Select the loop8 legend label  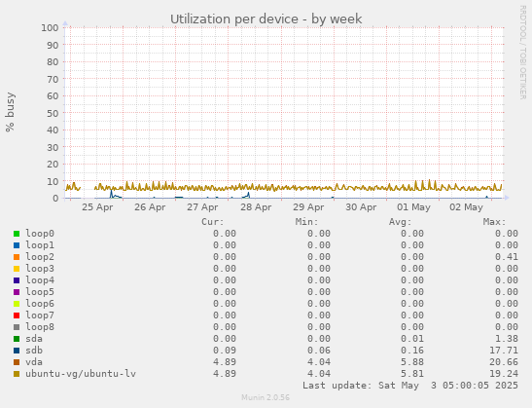coord(40,326)
